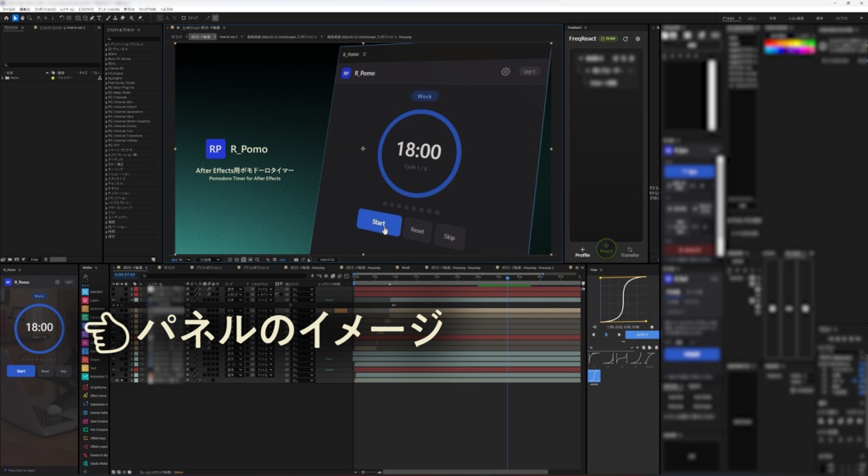Image resolution: width=868 pixels, height=476 pixels.
Task: Click the Offset Keys tool icon
Action: tap(86, 438)
